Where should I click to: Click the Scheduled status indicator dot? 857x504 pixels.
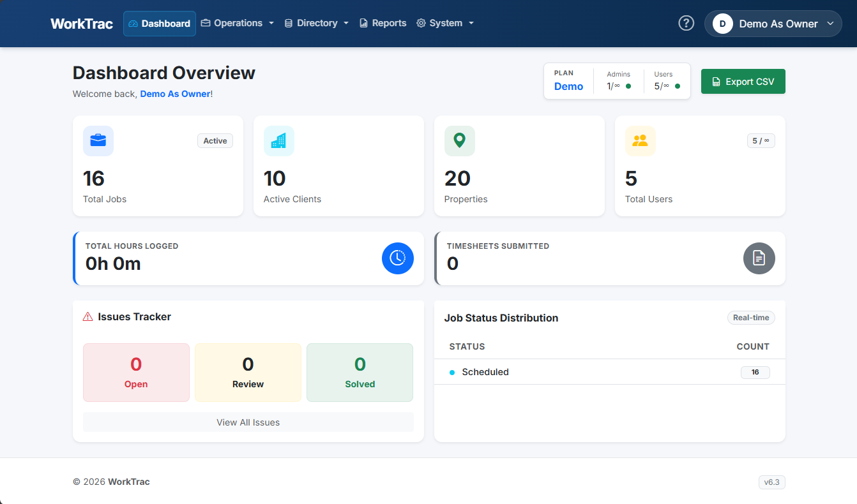451,371
